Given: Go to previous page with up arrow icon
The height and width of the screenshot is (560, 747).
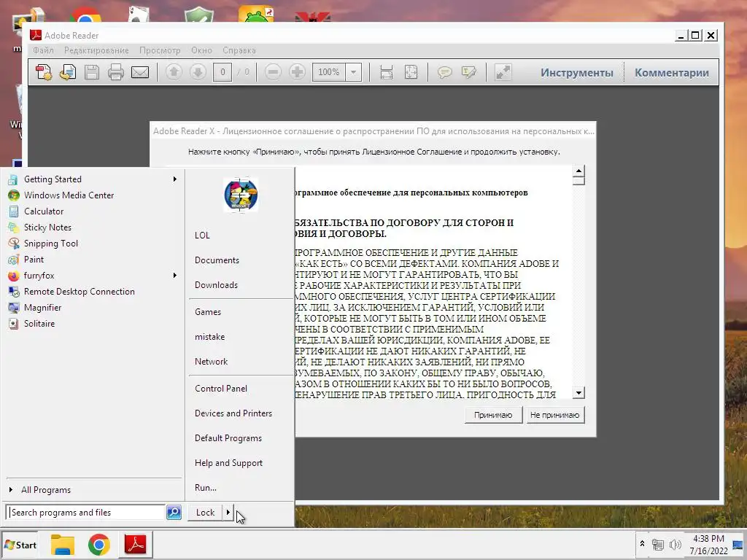Looking at the screenshot, I should click(174, 72).
